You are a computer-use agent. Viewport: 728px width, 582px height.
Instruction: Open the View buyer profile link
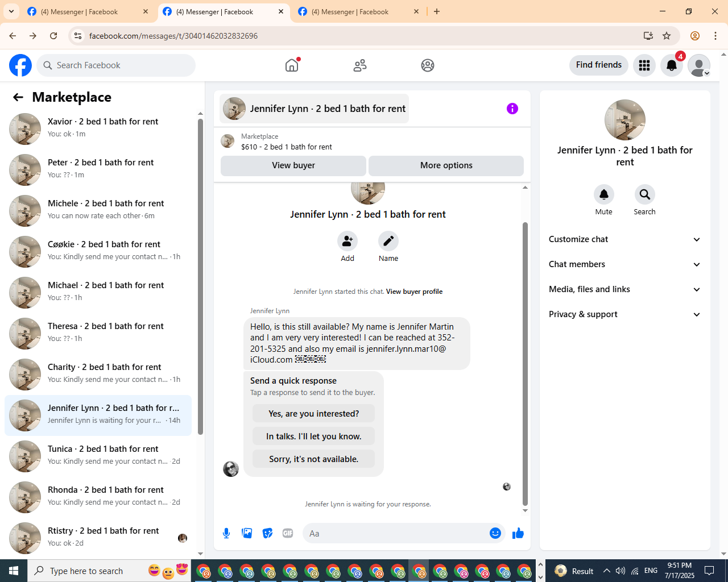(414, 292)
